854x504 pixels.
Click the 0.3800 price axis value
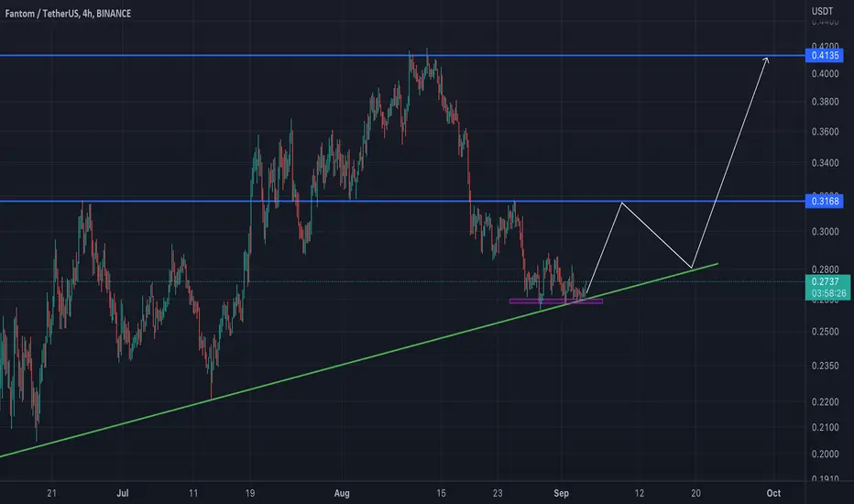click(825, 102)
